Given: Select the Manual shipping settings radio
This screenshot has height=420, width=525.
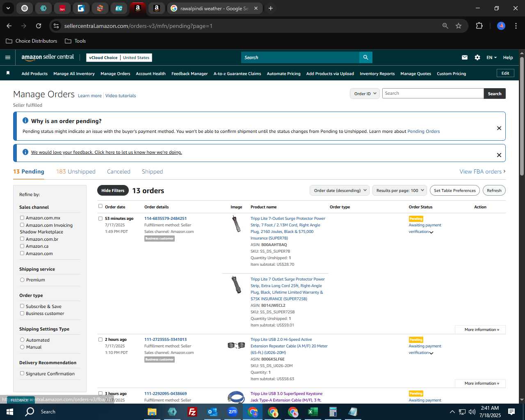Looking at the screenshot, I should [22, 347].
